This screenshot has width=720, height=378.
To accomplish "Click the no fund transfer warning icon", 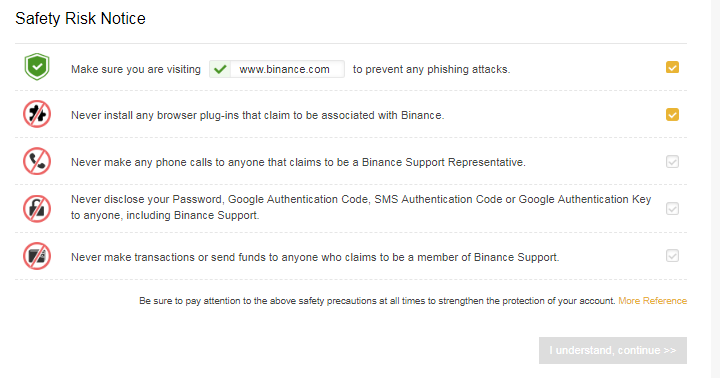I will point(37,256).
